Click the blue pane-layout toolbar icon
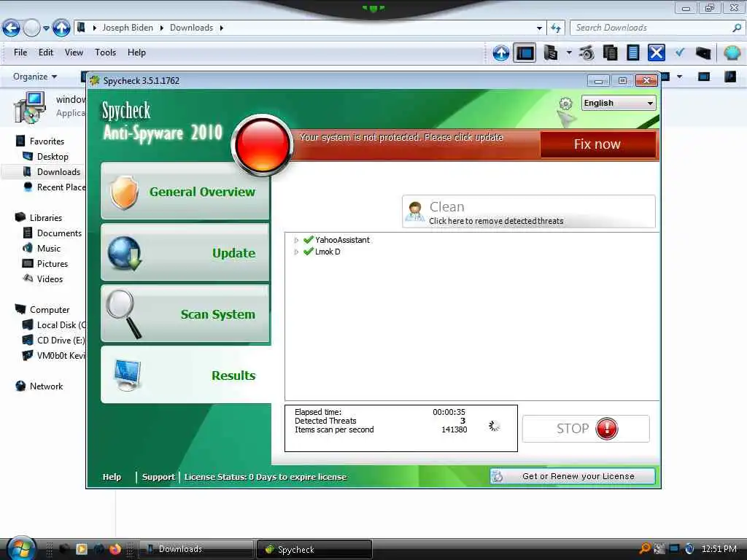747x560 pixels. (525, 52)
